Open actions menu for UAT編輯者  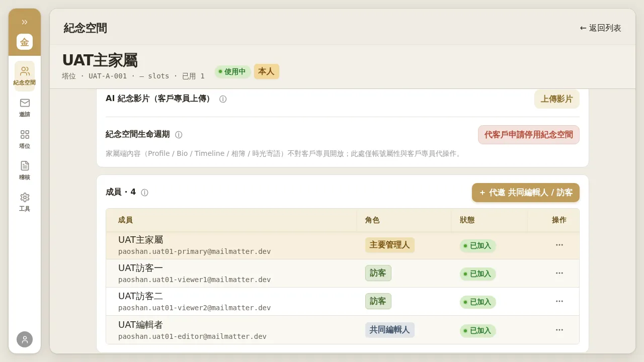pyautogui.click(x=559, y=330)
